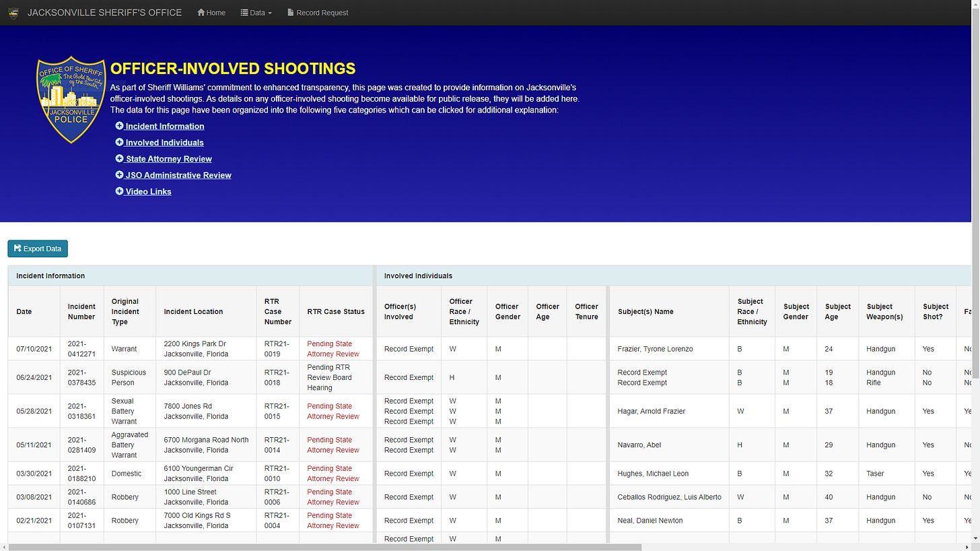Image resolution: width=980 pixels, height=551 pixels.
Task: Select incident number 2021-0318361
Action: (81, 411)
